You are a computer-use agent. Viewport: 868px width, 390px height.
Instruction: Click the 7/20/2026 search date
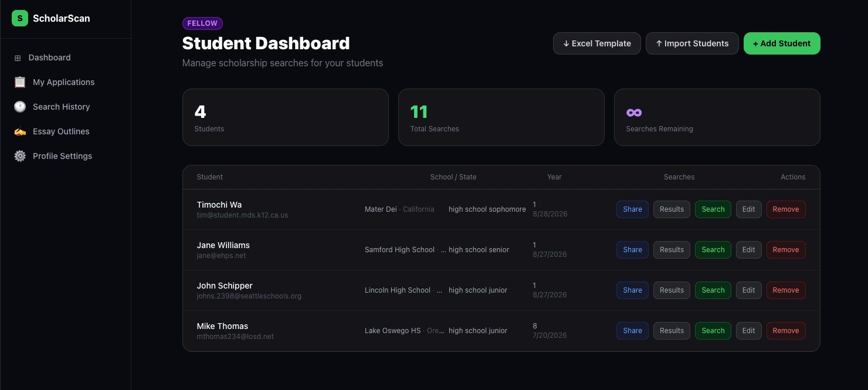pos(550,335)
